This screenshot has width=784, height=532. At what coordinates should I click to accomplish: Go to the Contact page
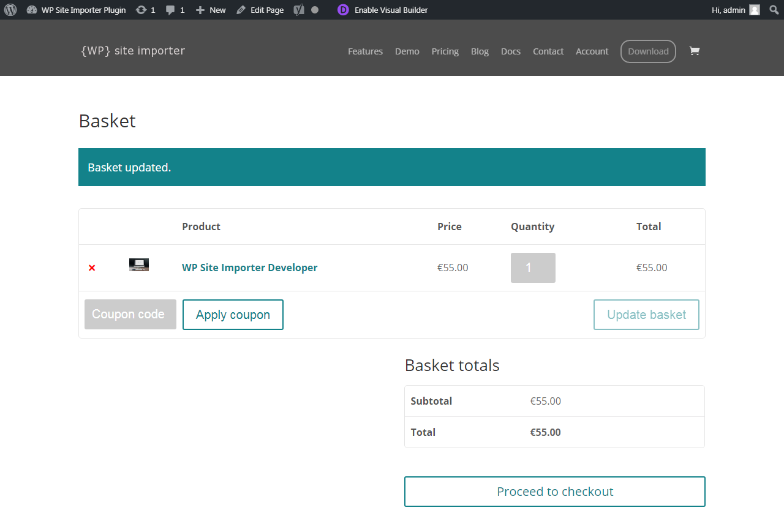(x=548, y=51)
